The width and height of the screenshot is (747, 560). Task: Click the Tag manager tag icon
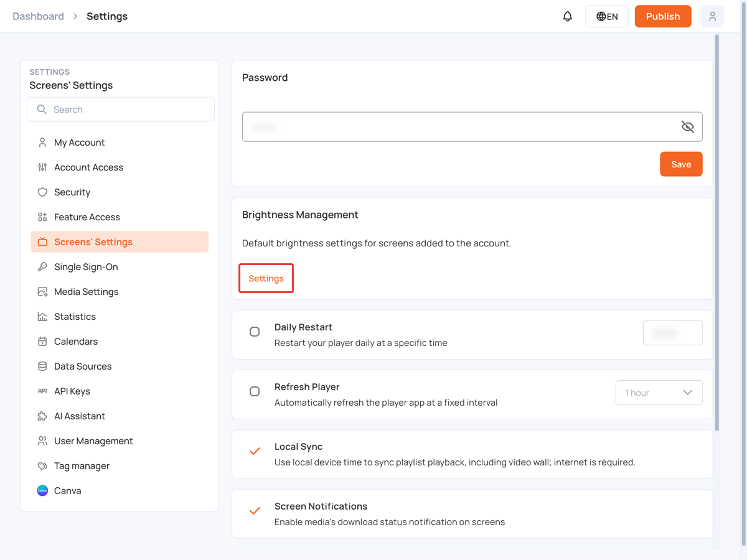(42, 466)
